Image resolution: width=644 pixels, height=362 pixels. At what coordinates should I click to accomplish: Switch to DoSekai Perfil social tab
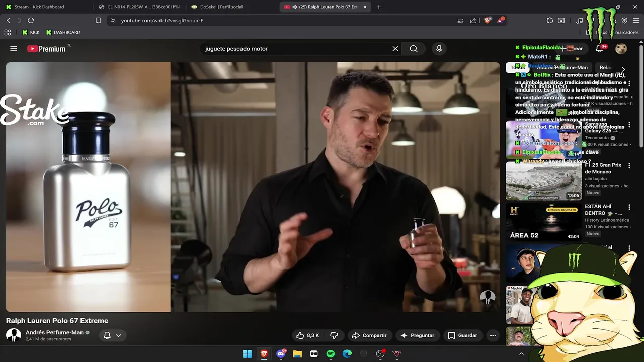coord(232,7)
